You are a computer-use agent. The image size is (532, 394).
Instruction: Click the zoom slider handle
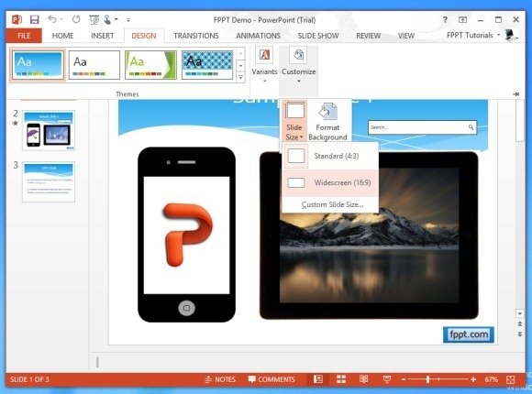(427, 379)
